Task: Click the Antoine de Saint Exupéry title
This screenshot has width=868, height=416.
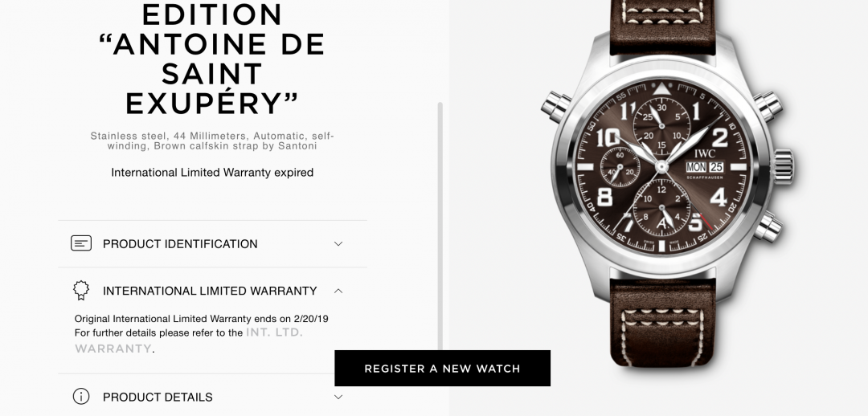Action: point(212,74)
